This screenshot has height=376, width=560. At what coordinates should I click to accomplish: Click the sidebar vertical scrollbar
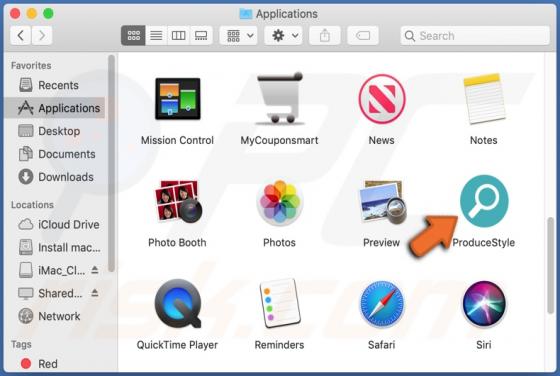tap(111, 164)
